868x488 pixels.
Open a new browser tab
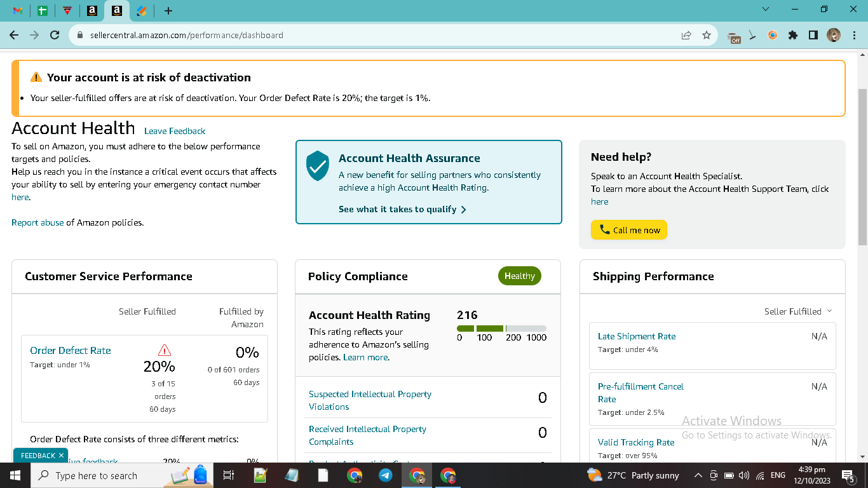(x=168, y=11)
